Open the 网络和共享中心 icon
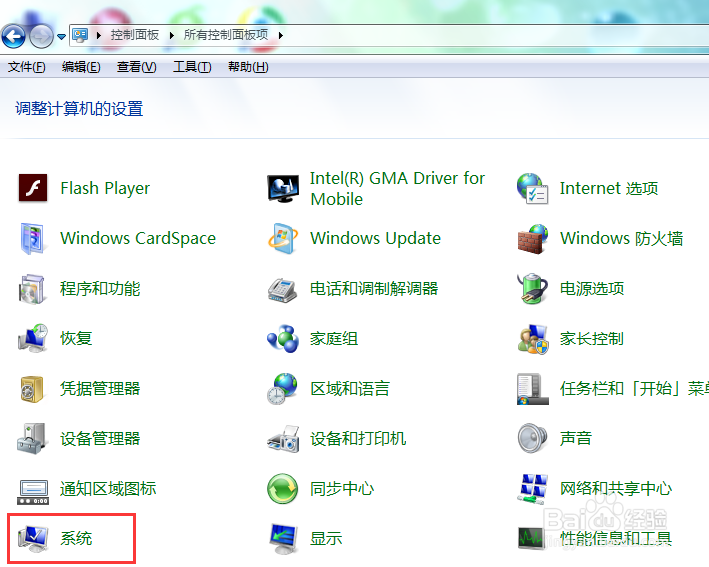The image size is (709, 567). click(533, 489)
